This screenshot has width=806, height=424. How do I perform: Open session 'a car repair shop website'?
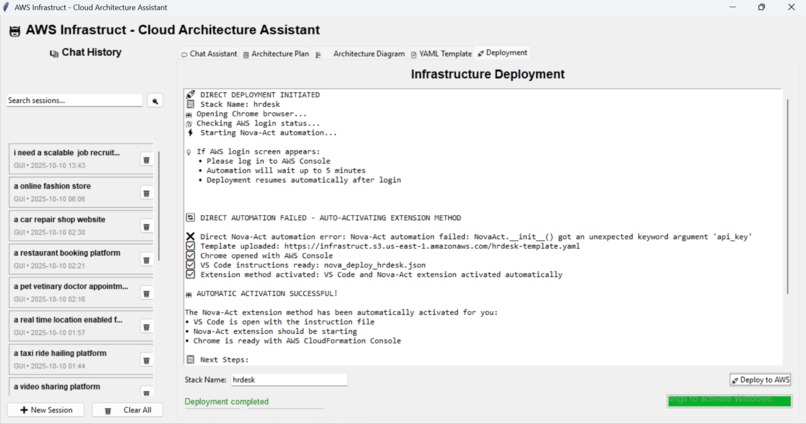(x=75, y=226)
